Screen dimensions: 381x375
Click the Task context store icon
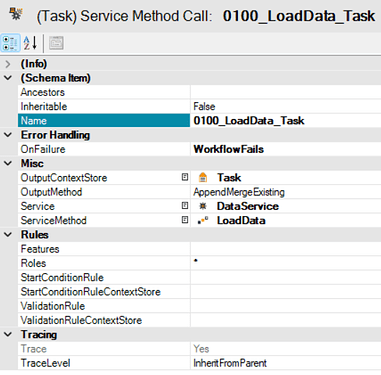click(x=203, y=177)
